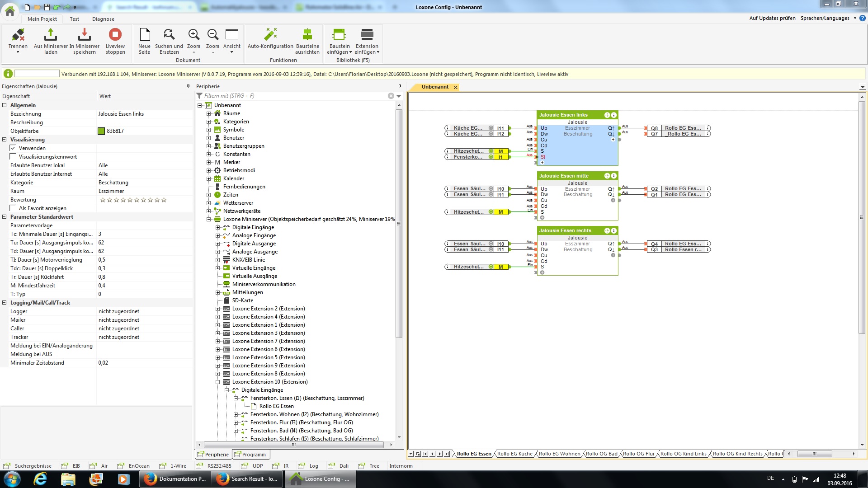
Task: Click the Auto-Konfiguration wand icon
Action: (270, 35)
